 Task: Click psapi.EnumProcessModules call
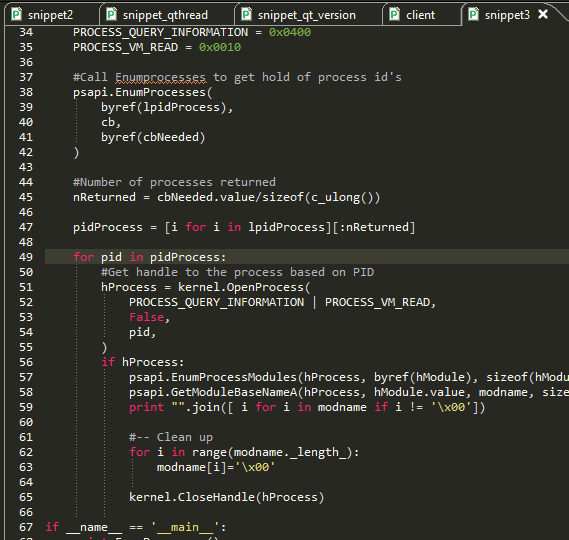click(x=213, y=377)
